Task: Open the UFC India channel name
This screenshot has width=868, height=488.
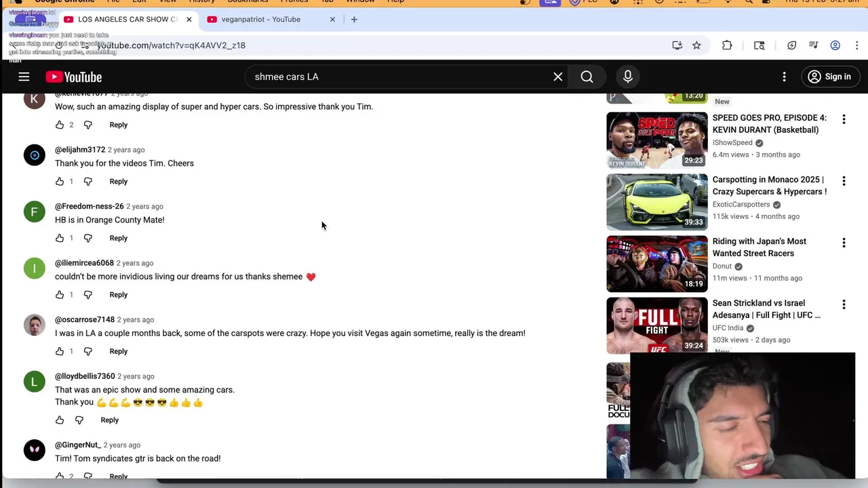Action: point(728,328)
